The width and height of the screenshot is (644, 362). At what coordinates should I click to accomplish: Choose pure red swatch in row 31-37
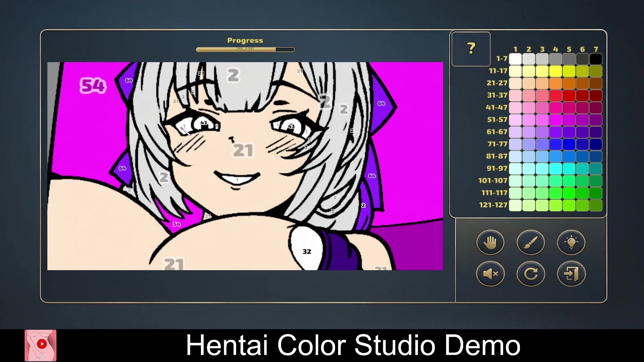[569, 96]
